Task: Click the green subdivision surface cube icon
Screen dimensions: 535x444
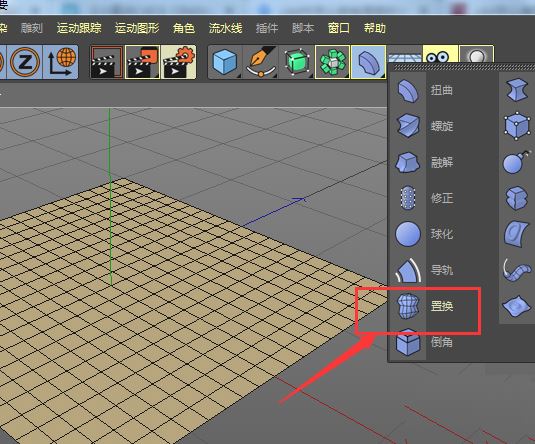Action: click(297, 62)
